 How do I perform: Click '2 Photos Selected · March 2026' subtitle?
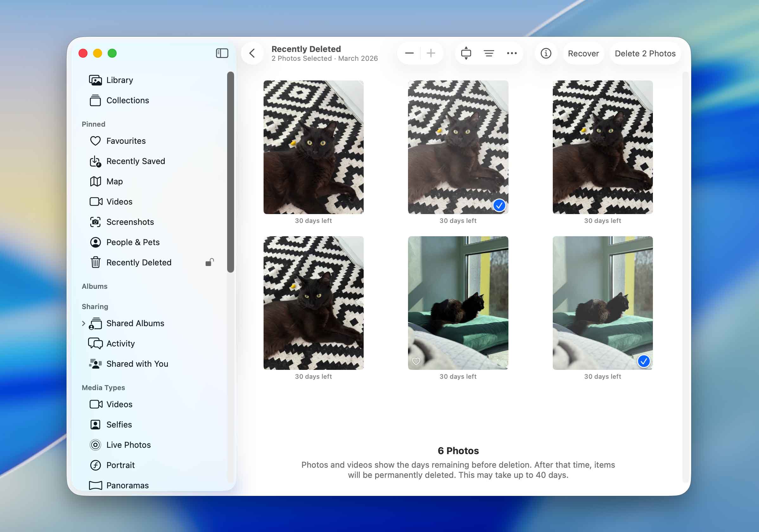[x=325, y=59]
